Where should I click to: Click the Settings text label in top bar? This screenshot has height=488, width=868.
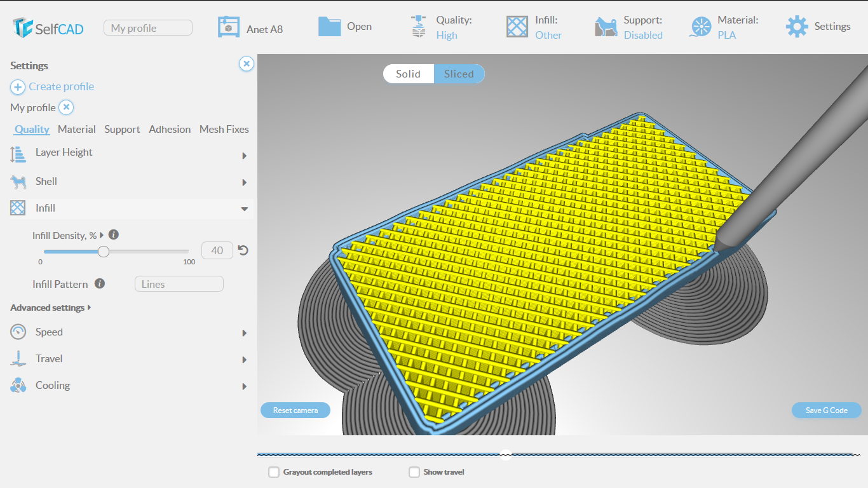[832, 27]
